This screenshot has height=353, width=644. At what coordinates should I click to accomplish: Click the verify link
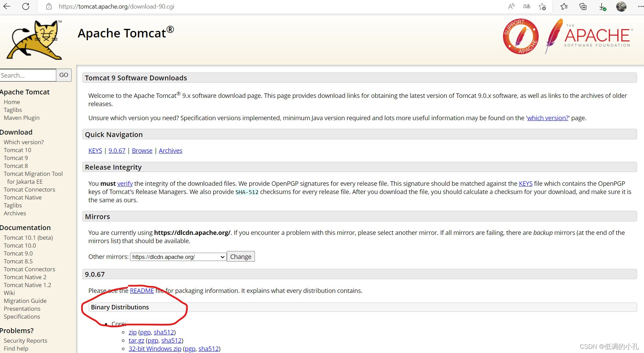tap(125, 183)
